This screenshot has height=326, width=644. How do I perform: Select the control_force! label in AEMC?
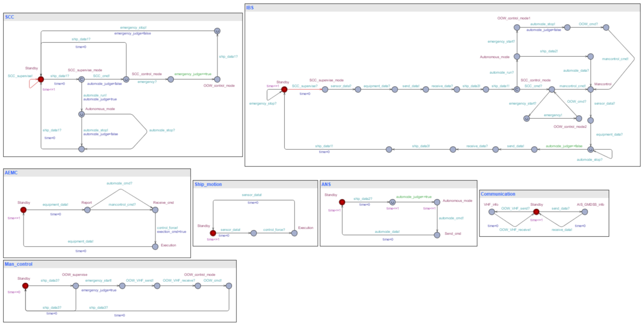coord(167,228)
